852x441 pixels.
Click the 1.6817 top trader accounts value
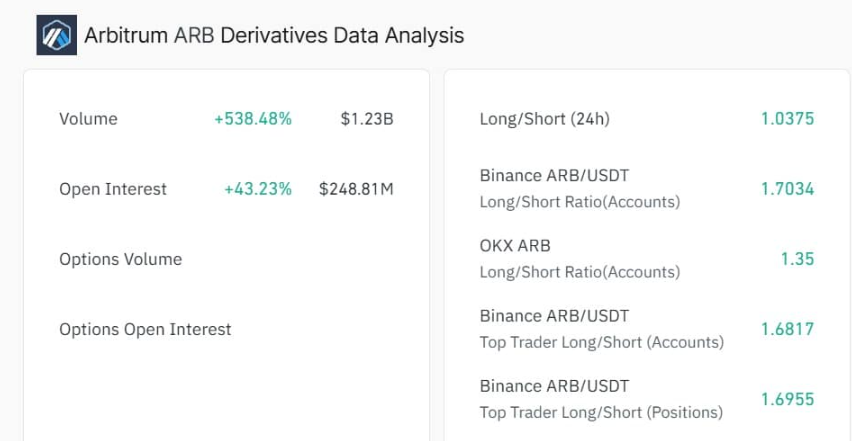[x=787, y=329]
